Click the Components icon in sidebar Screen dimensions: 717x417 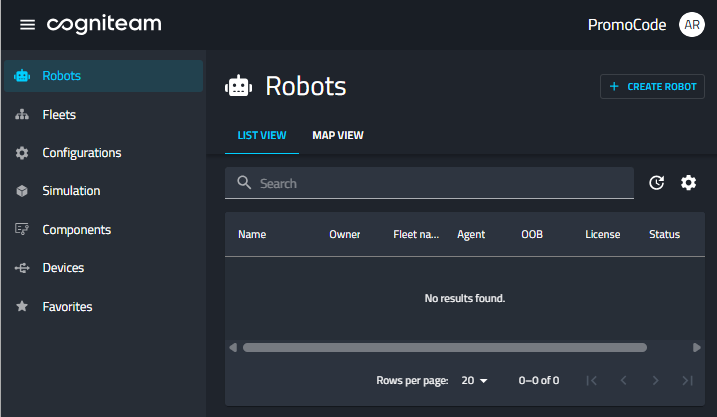(x=22, y=229)
